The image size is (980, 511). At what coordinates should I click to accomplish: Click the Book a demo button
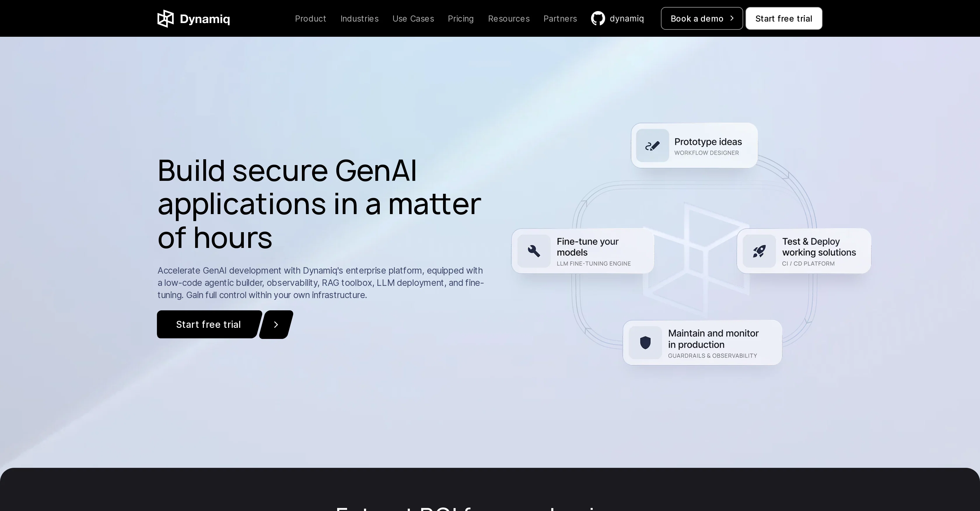click(x=701, y=18)
